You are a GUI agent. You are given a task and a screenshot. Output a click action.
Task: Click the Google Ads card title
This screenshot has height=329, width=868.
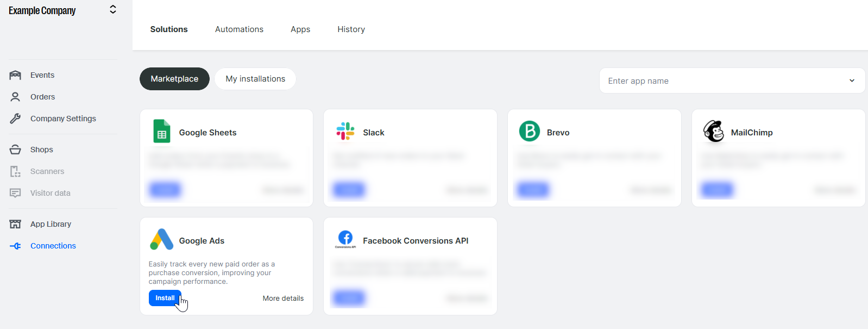point(202,241)
